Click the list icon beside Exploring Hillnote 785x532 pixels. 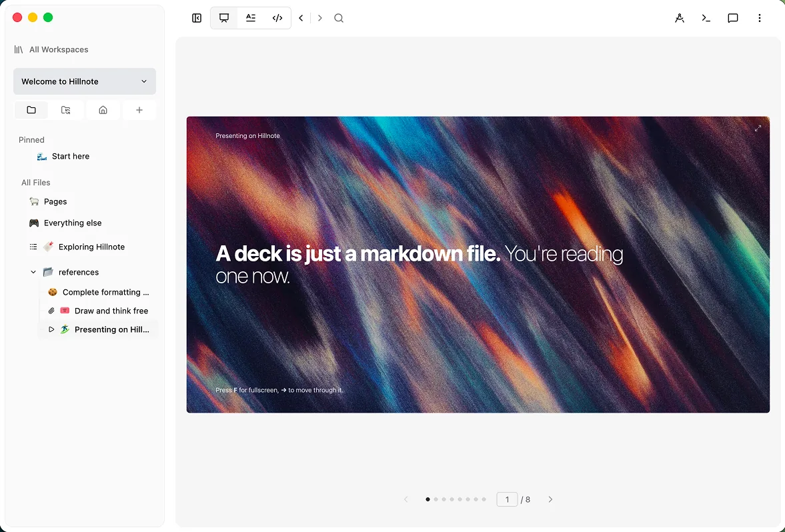click(x=33, y=247)
